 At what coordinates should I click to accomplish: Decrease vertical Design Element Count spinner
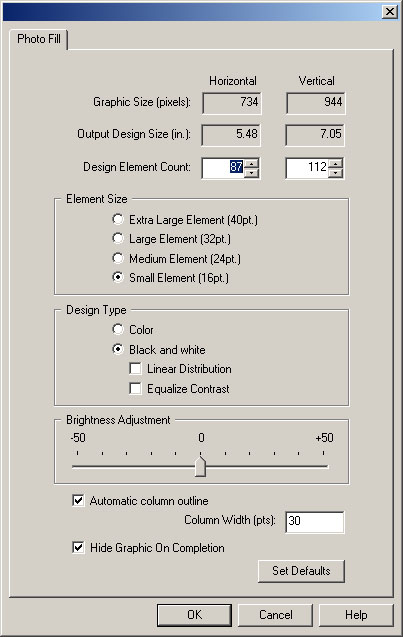336,172
